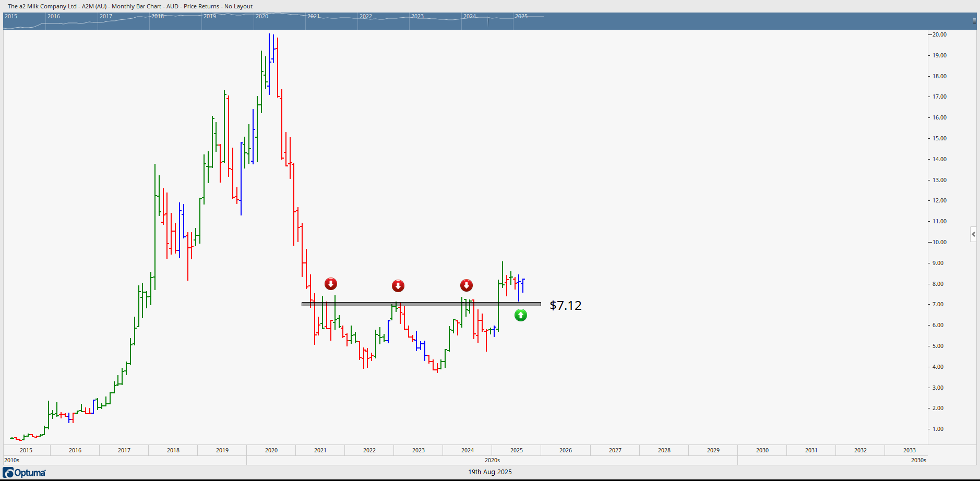
Task: Click the red down arrow marker above 2021
Action: coord(331,284)
